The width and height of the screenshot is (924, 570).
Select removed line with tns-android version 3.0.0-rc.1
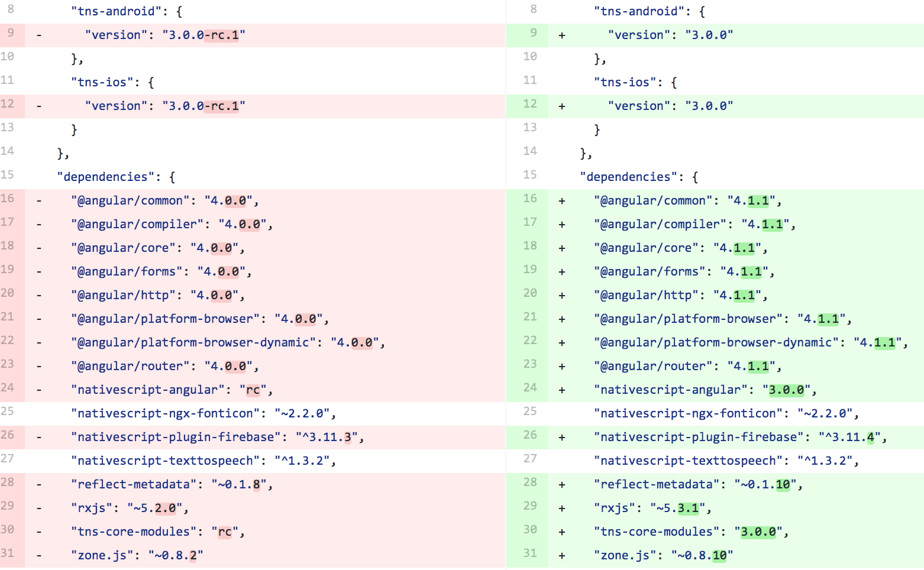(164, 35)
